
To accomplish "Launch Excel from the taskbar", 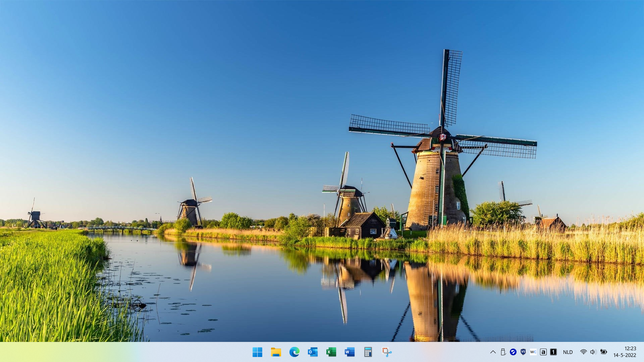I will (331, 352).
